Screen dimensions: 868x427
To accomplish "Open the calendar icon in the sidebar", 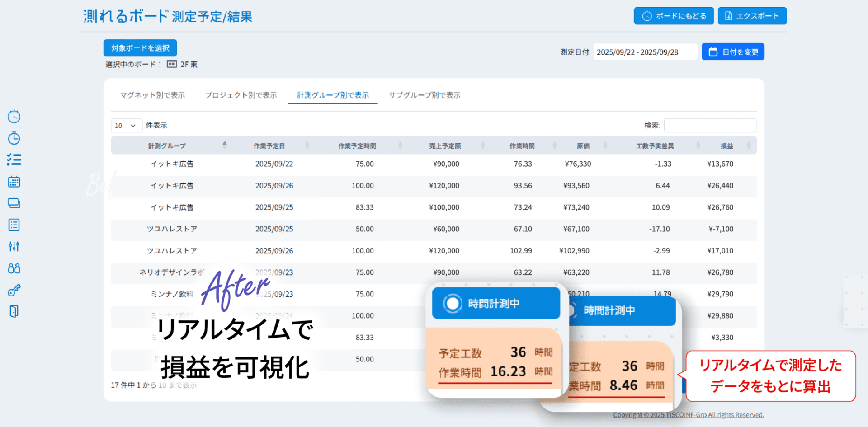I will 14,182.
